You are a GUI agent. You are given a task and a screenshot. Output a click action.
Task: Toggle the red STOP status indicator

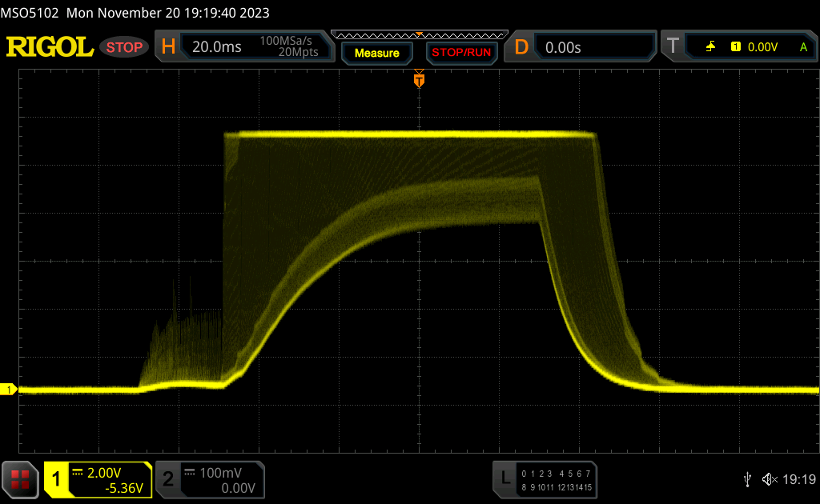point(124,47)
